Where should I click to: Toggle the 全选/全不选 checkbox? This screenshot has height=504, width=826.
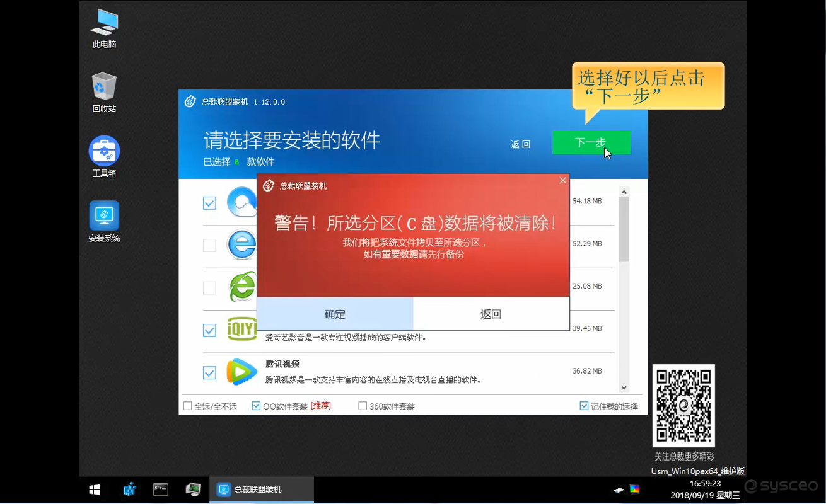187,406
